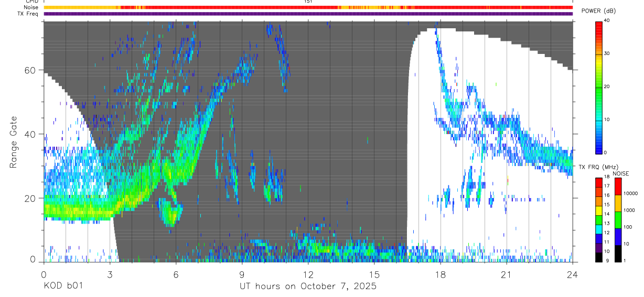
Task: Click the 15 hour tick on the UT axis
Action: pyautogui.click(x=374, y=274)
